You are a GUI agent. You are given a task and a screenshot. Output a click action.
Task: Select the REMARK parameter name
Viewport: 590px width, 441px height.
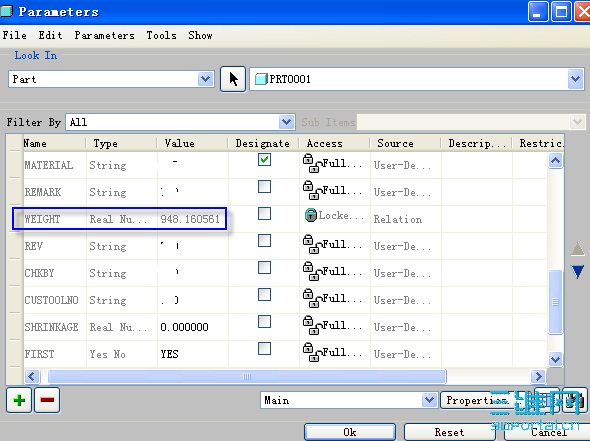point(43,192)
